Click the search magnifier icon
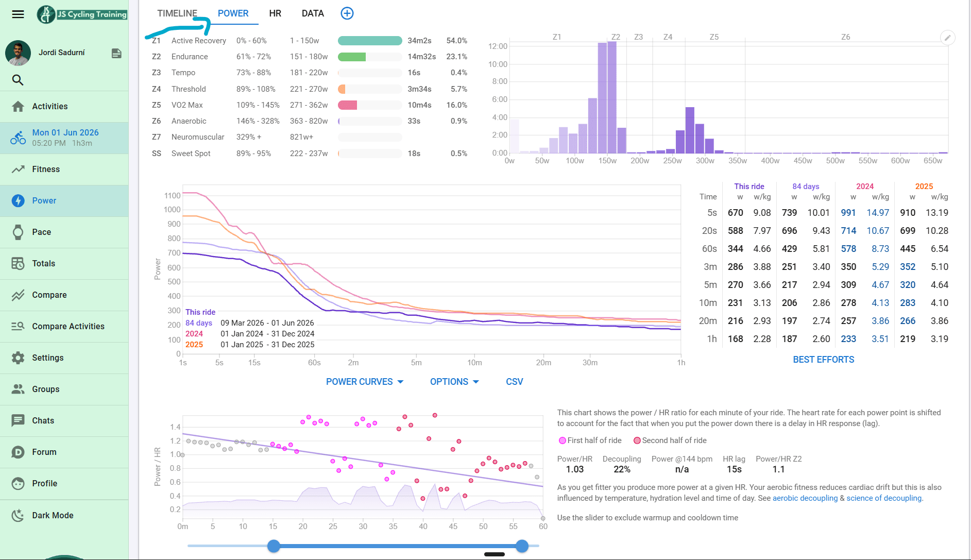This screenshot has width=971, height=560. tap(18, 80)
